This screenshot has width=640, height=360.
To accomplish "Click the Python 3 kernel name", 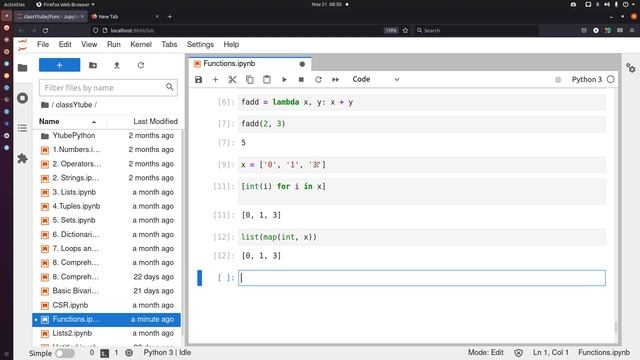I will click(587, 79).
